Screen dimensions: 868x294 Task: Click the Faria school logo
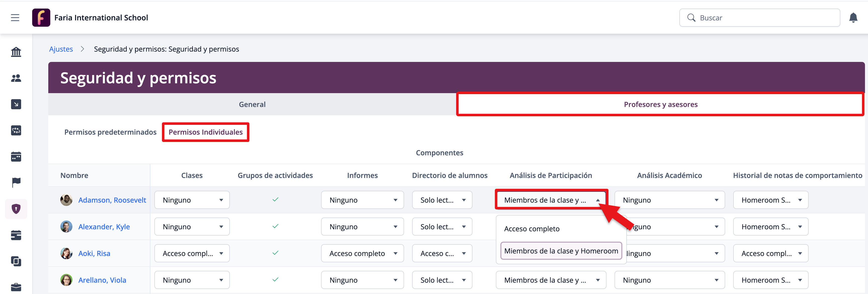(41, 18)
